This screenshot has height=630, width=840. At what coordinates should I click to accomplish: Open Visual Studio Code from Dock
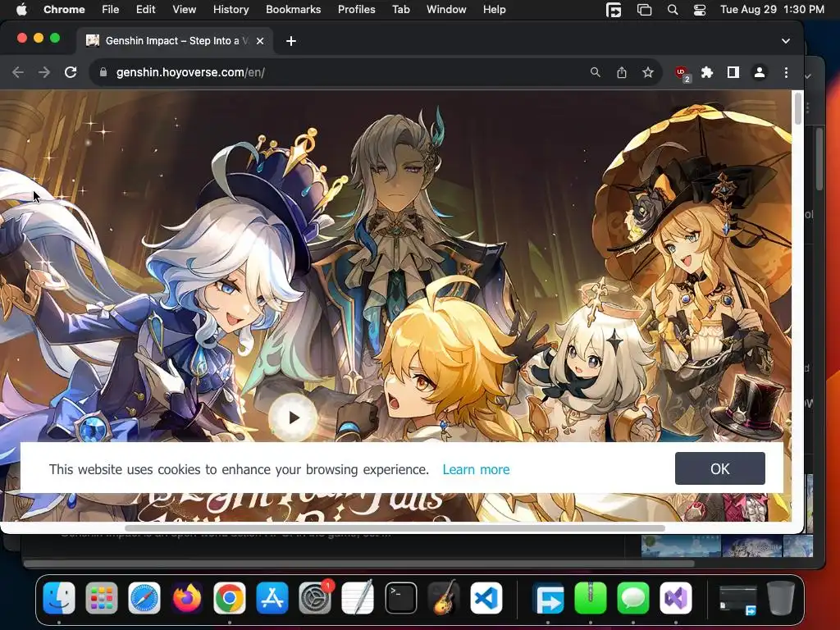click(x=486, y=598)
